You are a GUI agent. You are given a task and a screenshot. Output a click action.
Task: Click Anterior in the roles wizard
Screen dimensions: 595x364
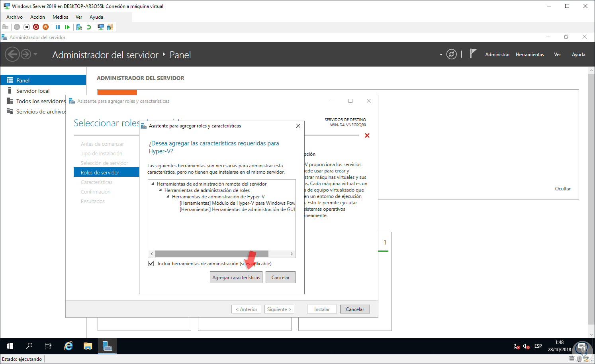click(x=247, y=309)
